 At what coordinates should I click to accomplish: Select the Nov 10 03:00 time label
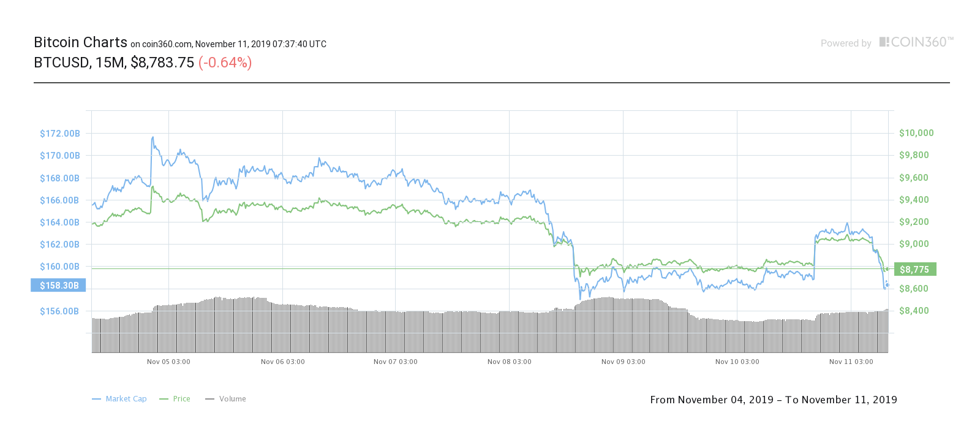point(737,362)
